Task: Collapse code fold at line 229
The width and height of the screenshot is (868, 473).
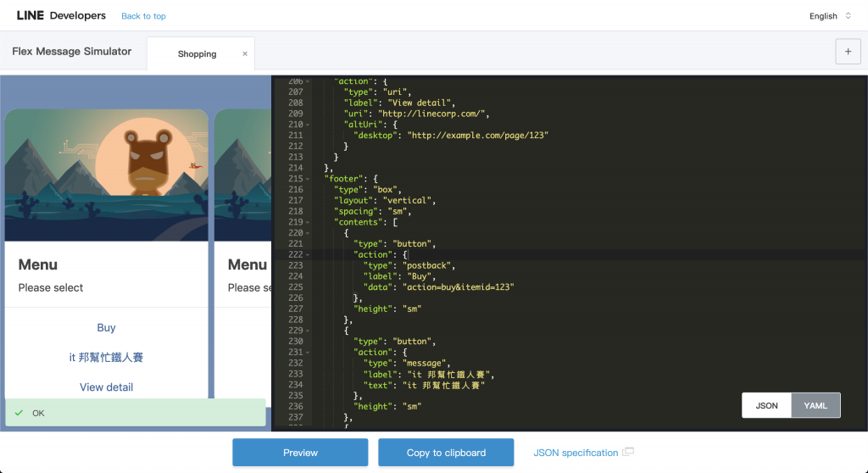Action: click(x=308, y=331)
